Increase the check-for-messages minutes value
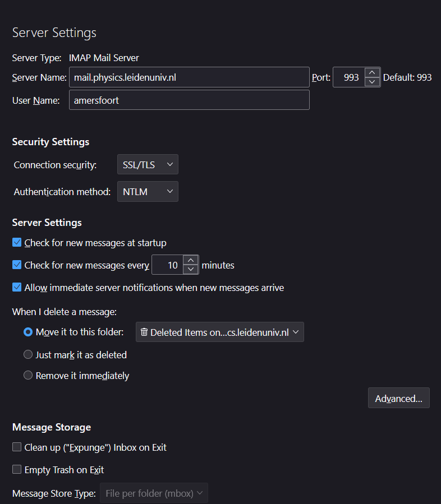The width and height of the screenshot is (441, 504). click(191, 260)
